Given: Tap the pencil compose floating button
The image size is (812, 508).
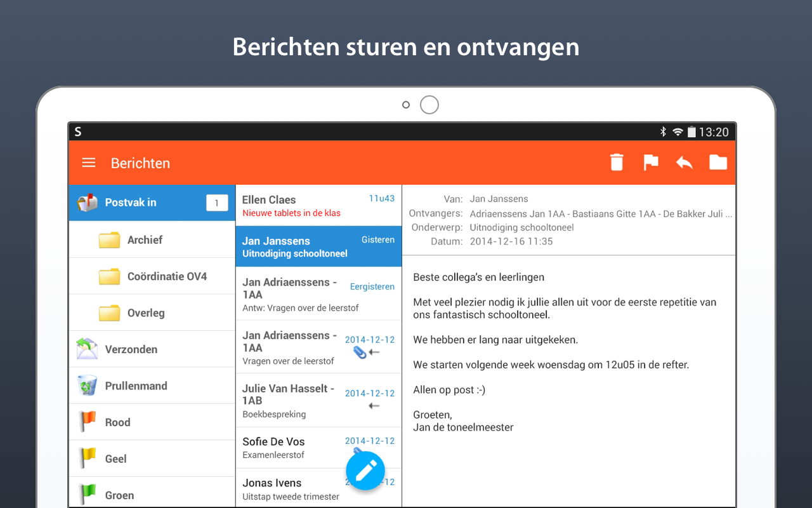Looking at the screenshot, I should pyautogui.click(x=365, y=471).
